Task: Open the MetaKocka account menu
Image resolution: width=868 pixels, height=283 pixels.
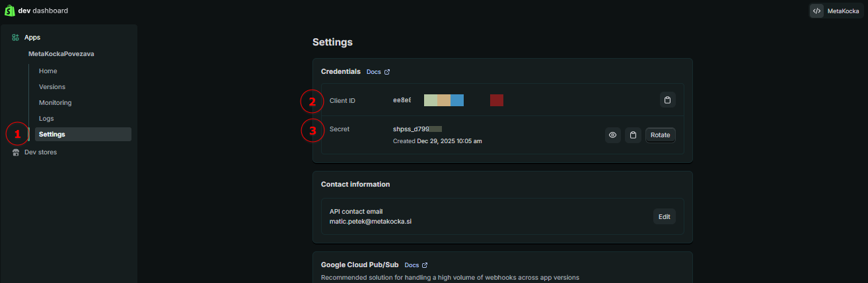Action: 836,11
